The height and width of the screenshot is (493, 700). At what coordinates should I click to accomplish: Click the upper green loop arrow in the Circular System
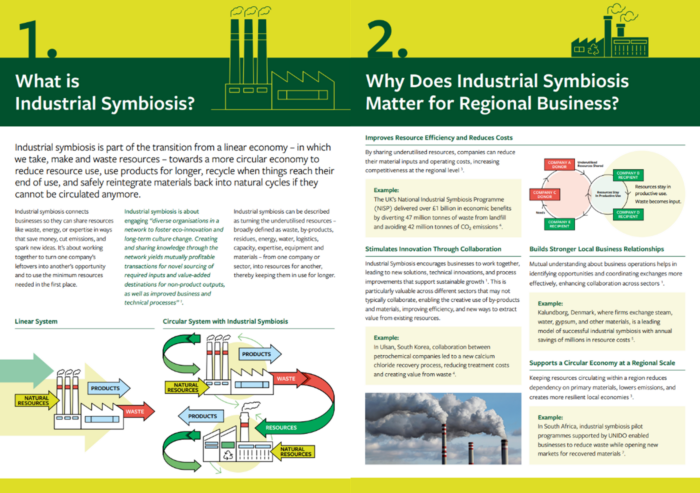pyautogui.click(x=181, y=354)
